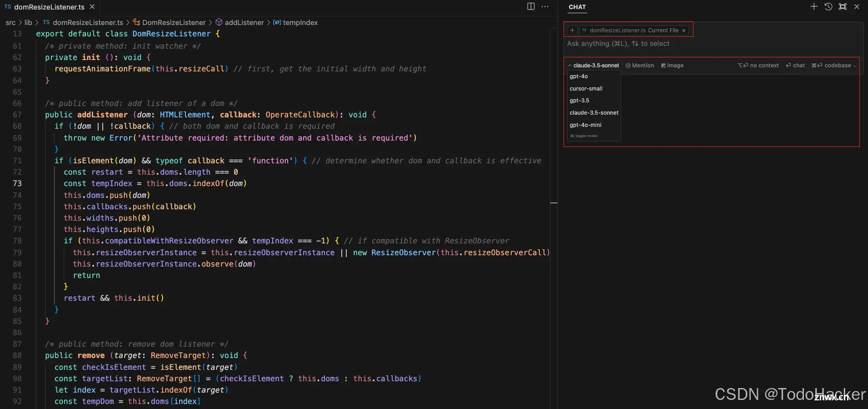The image size is (868, 409).
Task: Open DomResizeListener class breadcrumb
Action: [174, 23]
